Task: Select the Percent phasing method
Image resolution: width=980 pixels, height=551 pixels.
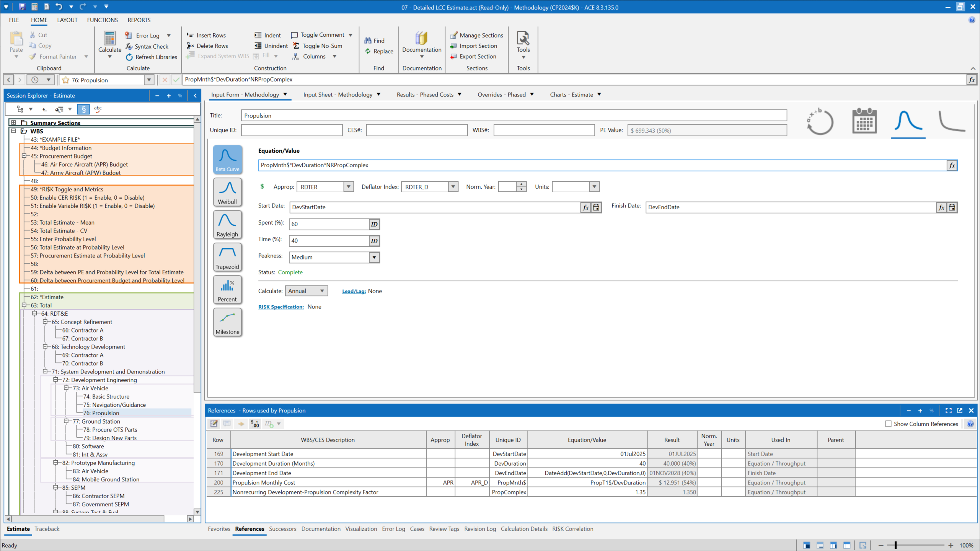Action: coord(227,289)
